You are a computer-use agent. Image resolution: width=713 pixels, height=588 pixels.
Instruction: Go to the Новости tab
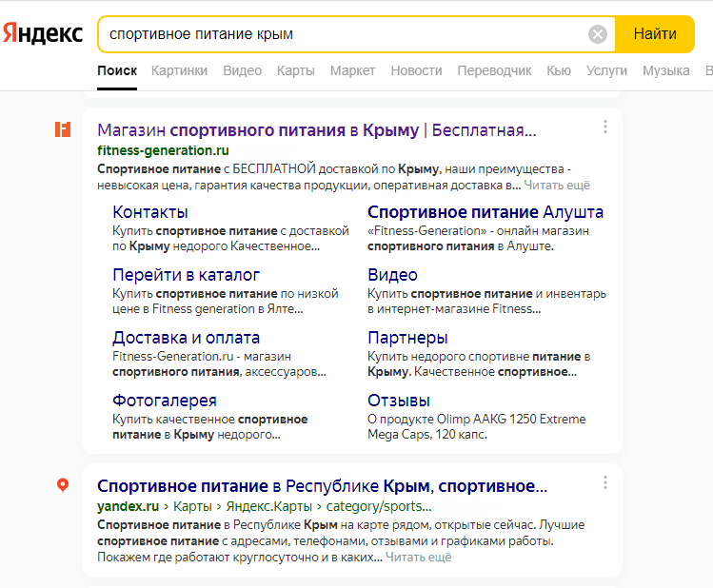pyautogui.click(x=416, y=70)
